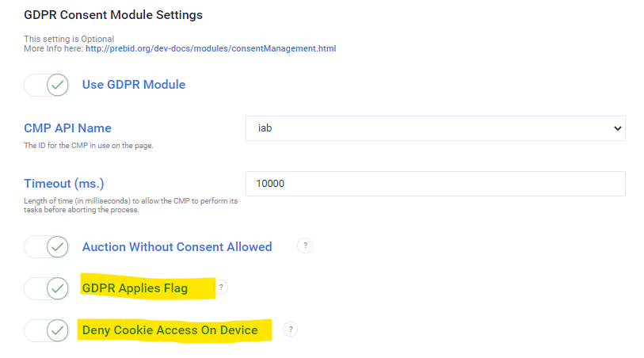Click the GDPR Consent Module Settings heading
644x358 pixels.
tap(113, 15)
